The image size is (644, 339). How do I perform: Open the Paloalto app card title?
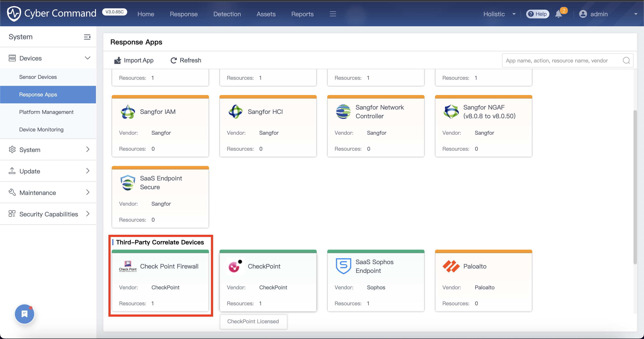(x=475, y=266)
